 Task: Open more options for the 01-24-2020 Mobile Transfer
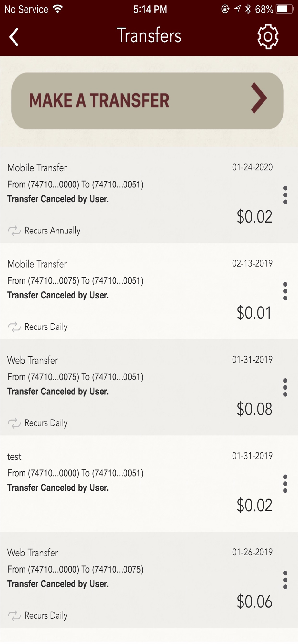pyautogui.click(x=285, y=195)
